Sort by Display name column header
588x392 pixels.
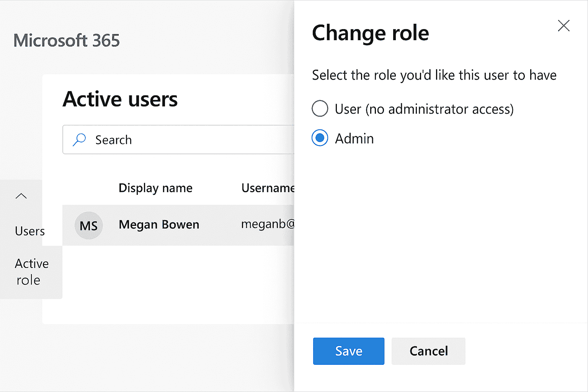pyautogui.click(x=155, y=188)
